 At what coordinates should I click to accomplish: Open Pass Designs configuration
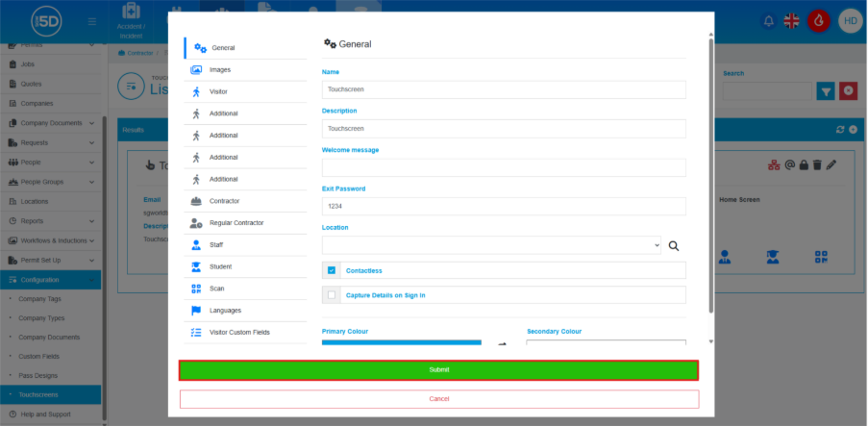[37, 375]
